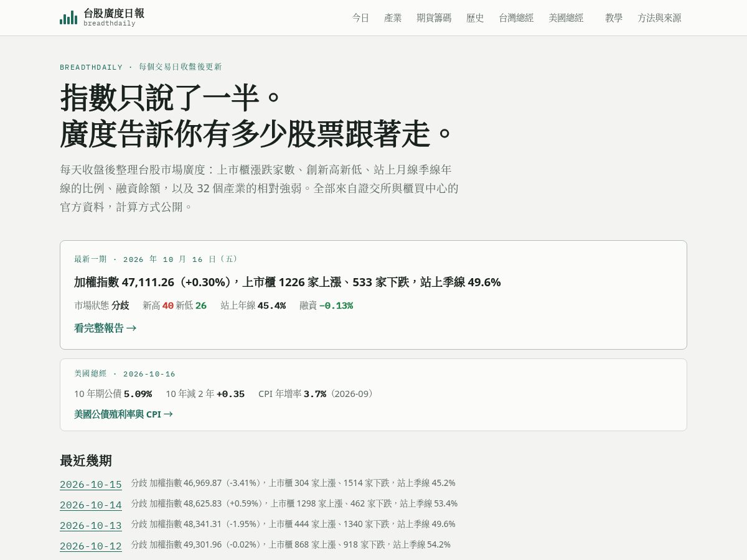Open the 歷史 nav item
The width and height of the screenshot is (747, 560).
pos(475,18)
